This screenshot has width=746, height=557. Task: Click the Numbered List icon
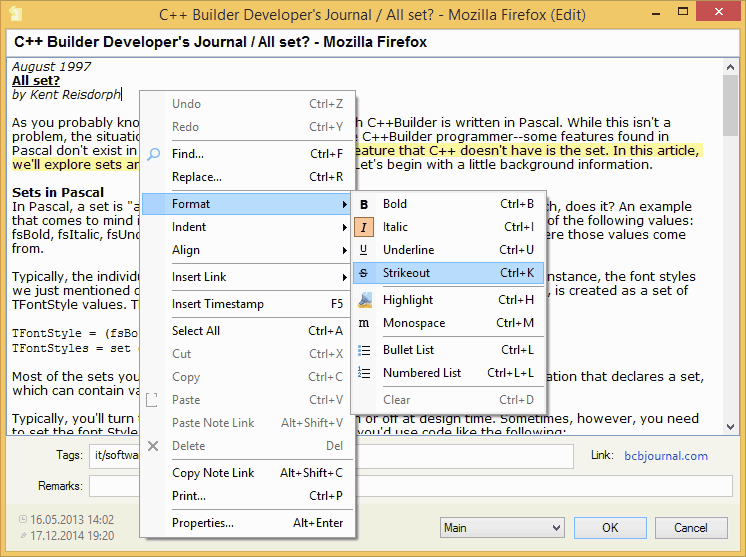(x=364, y=373)
